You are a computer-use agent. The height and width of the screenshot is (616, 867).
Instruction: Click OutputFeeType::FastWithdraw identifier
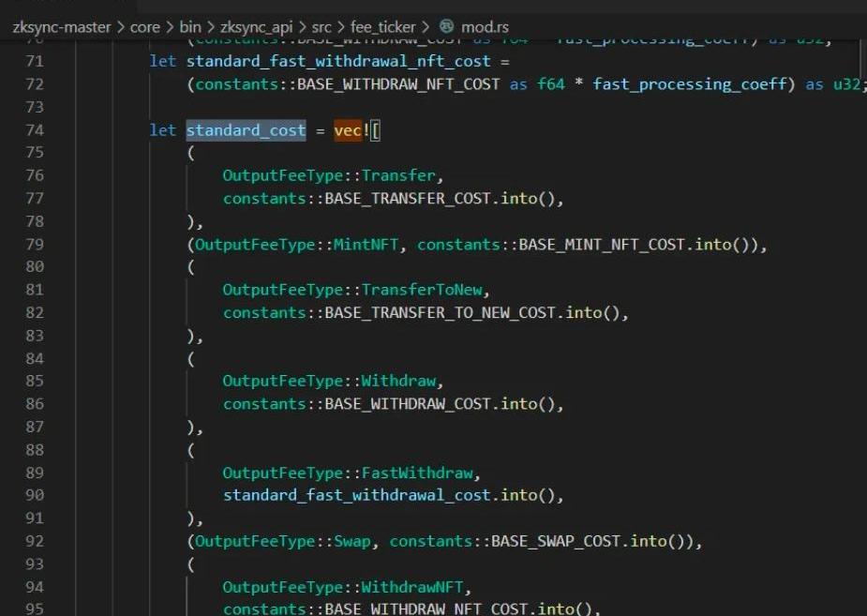coord(348,473)
